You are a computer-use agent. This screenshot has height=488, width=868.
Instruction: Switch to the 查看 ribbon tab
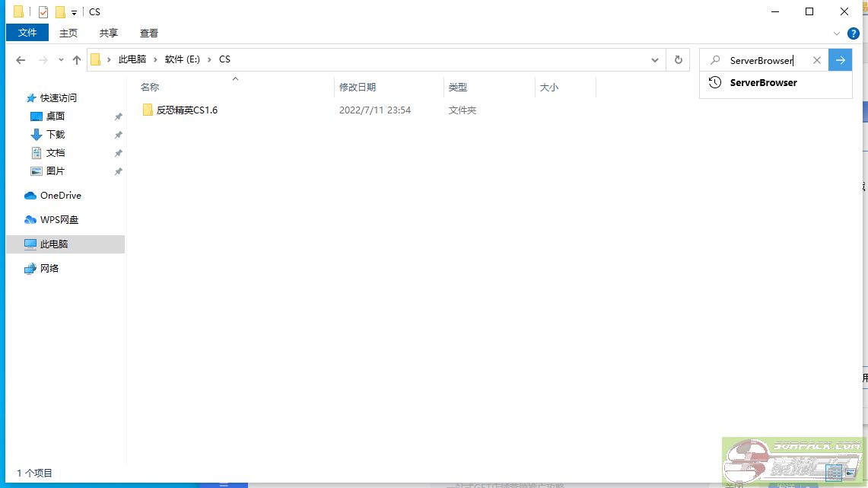(149, 33)
